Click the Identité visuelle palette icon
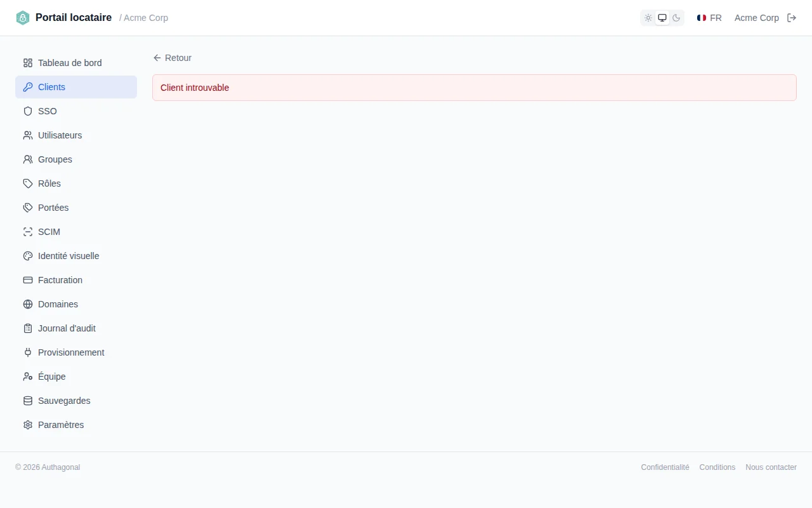812x508 pixels. [x=28, y=256]
